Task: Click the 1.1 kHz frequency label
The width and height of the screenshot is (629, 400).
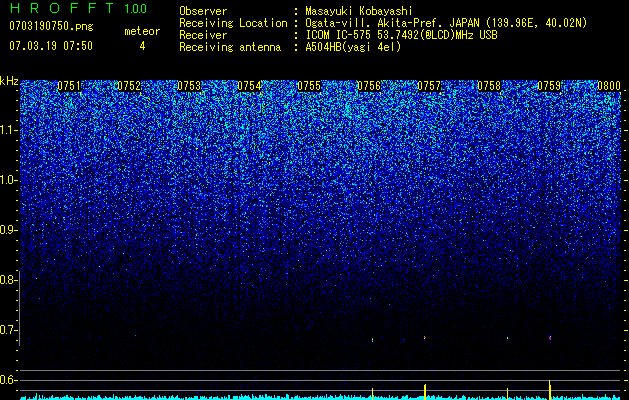Action: coord(8,130)
